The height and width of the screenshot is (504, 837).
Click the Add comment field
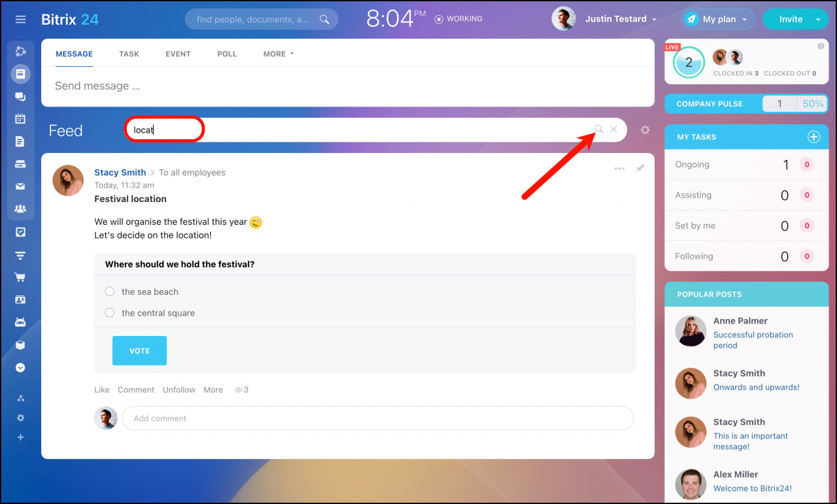point(378,418)
